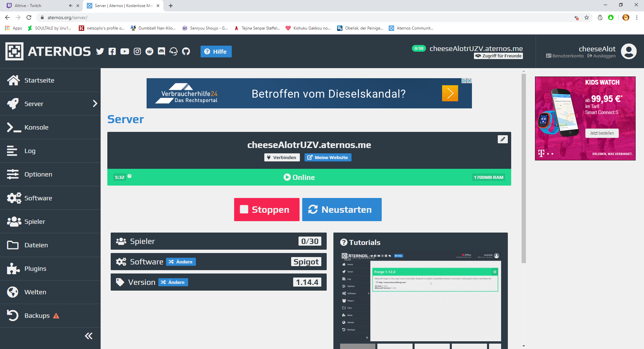Open Backups in the sidebar

click(x=50, y=315)
